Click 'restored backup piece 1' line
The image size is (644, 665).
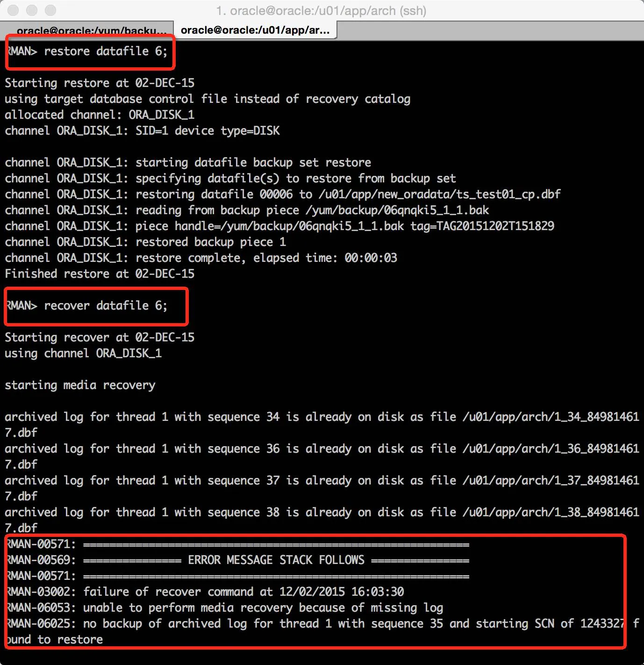[145, 242]
